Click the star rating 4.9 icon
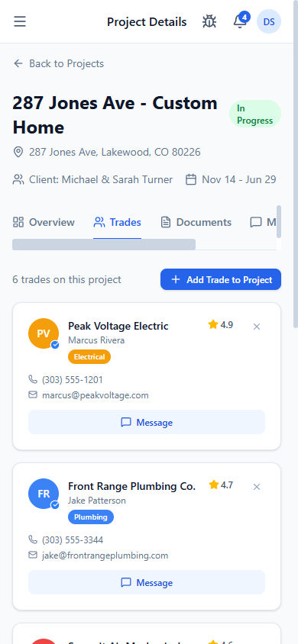The height and width of the screenshot is (644, 298). [213, 325]
